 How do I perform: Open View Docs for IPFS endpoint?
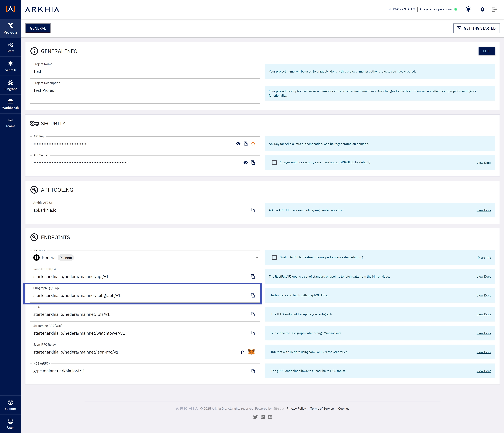tap(484, 314)
